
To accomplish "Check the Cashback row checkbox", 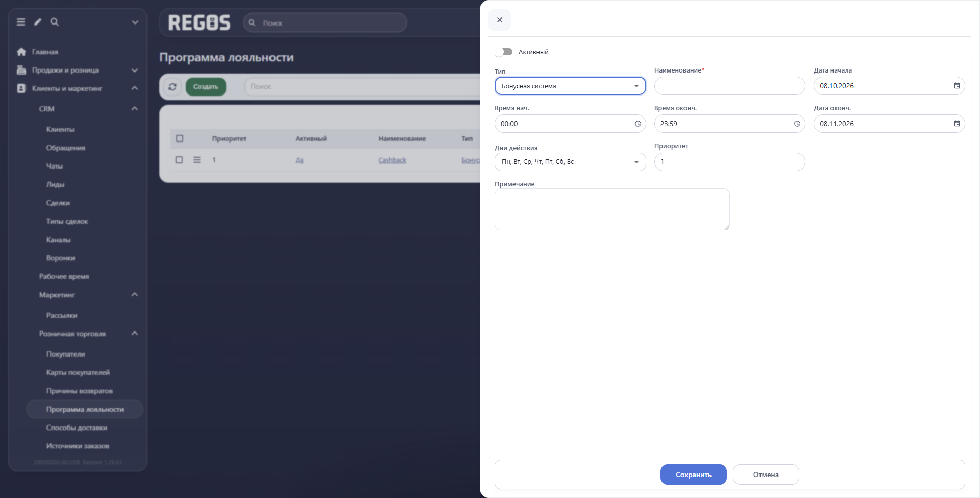I will (179, 160).
